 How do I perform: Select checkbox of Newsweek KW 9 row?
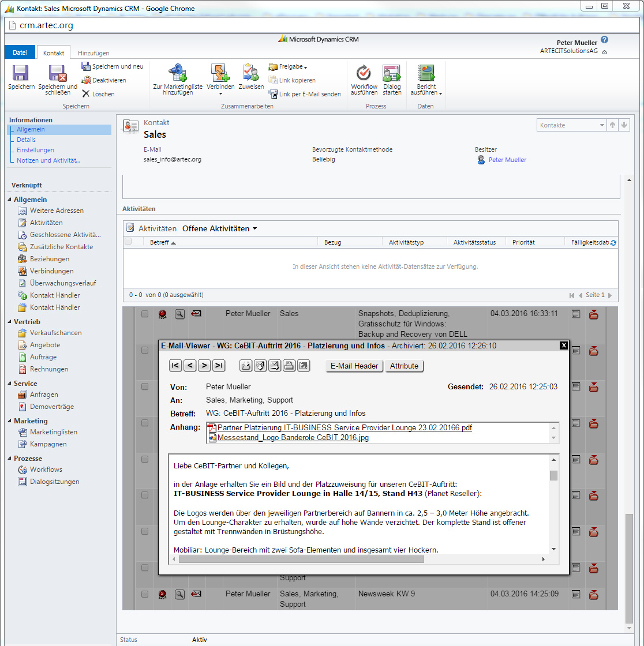145,594
